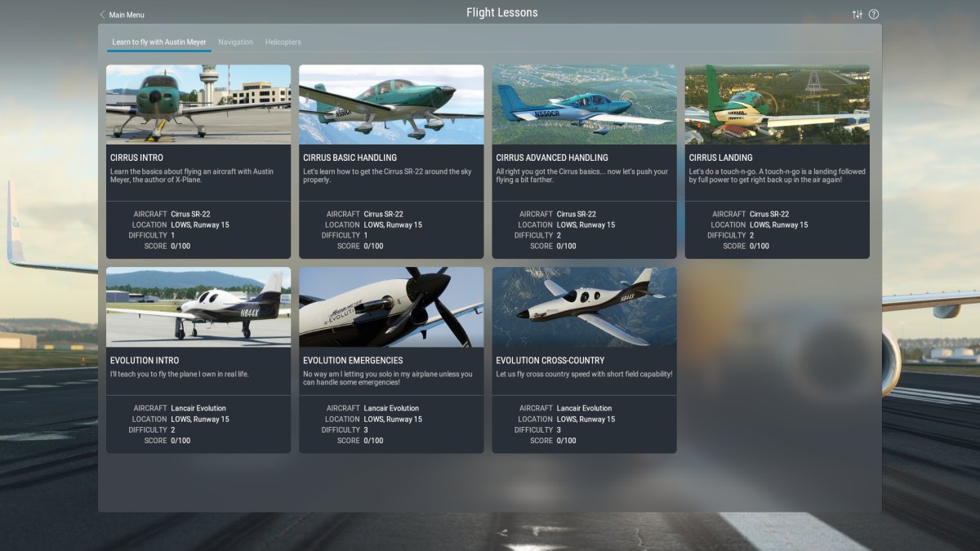Viewport: 980px width, 551px height.
Task: Click the description 'I'll teach you to fly the plane'
Action: point(180,374)
